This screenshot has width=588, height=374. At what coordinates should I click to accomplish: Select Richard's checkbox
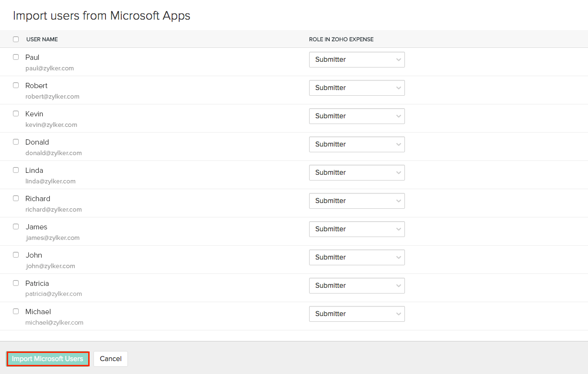[x=16, y=198]
